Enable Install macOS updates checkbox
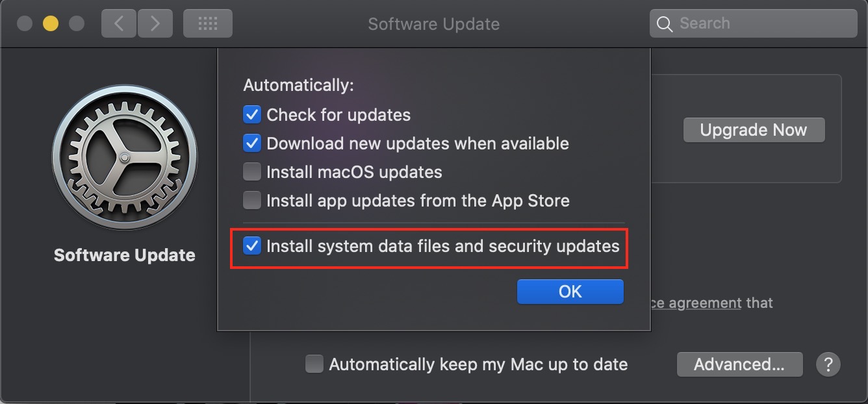868x404 pixels. pos(252,172)
